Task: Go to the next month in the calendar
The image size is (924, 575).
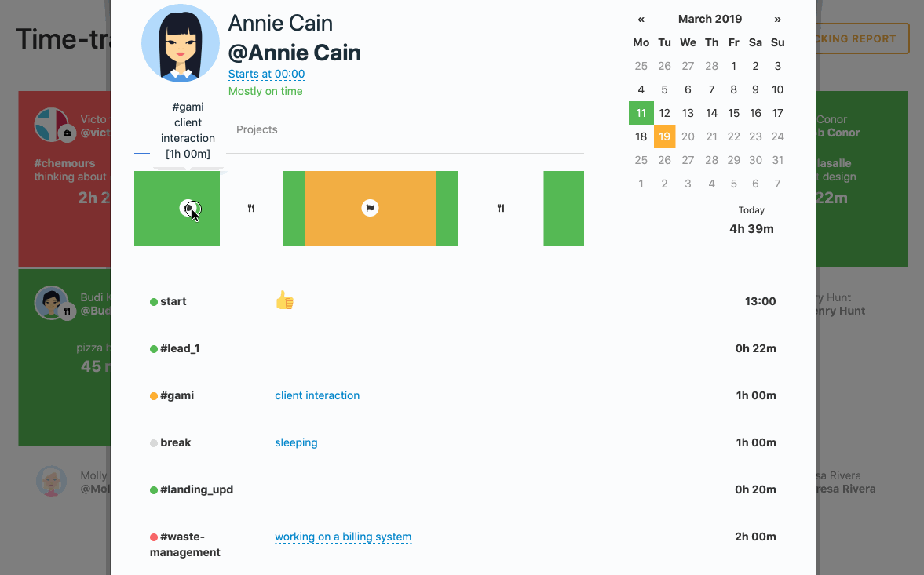Action: (x=777, y=19)
